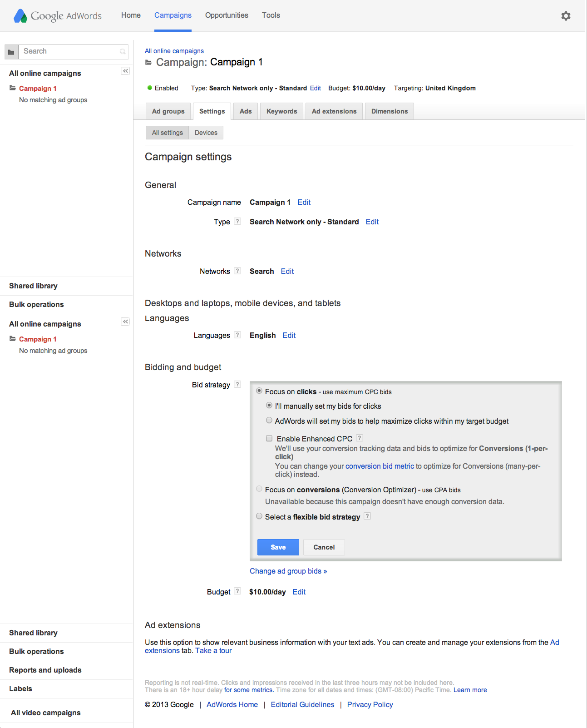This screenshot has width=587, height=728.
Task: Switch to the Settings tab
Action: point(212,111)
